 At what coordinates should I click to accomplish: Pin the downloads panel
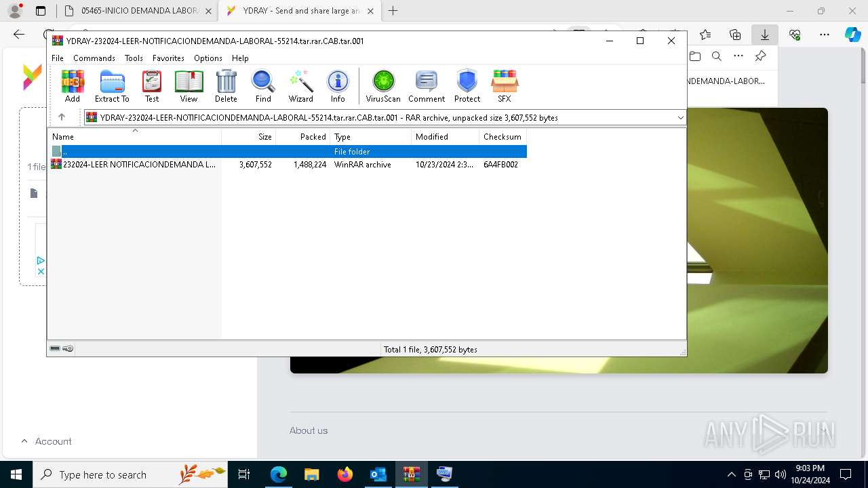[760, 56]
